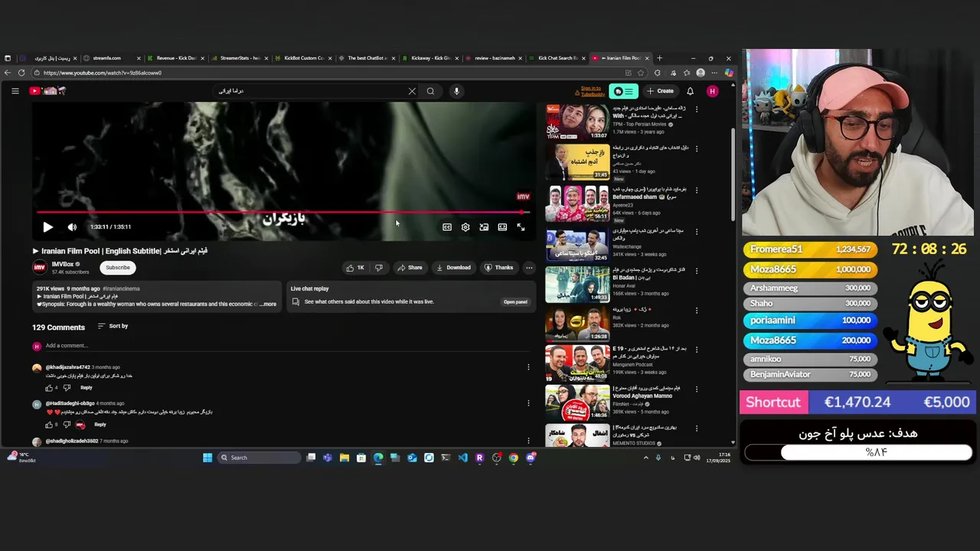Start voice search with microphone

[456, 91]
